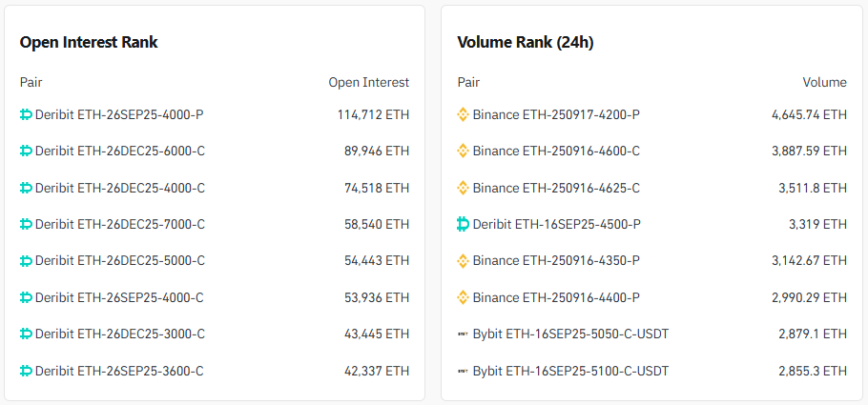
Task: Click volume value 2,855.3 ETH
Action: click(813, 371)
